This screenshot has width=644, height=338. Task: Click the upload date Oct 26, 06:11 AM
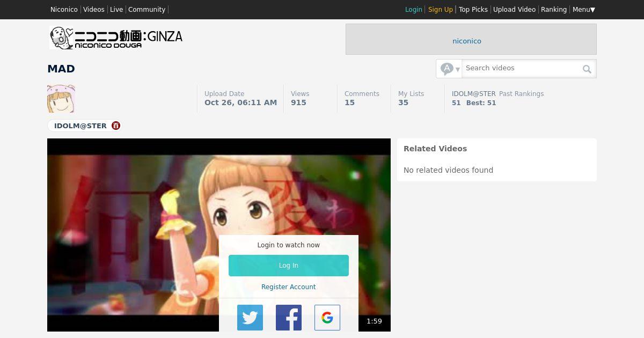point(240,102)
